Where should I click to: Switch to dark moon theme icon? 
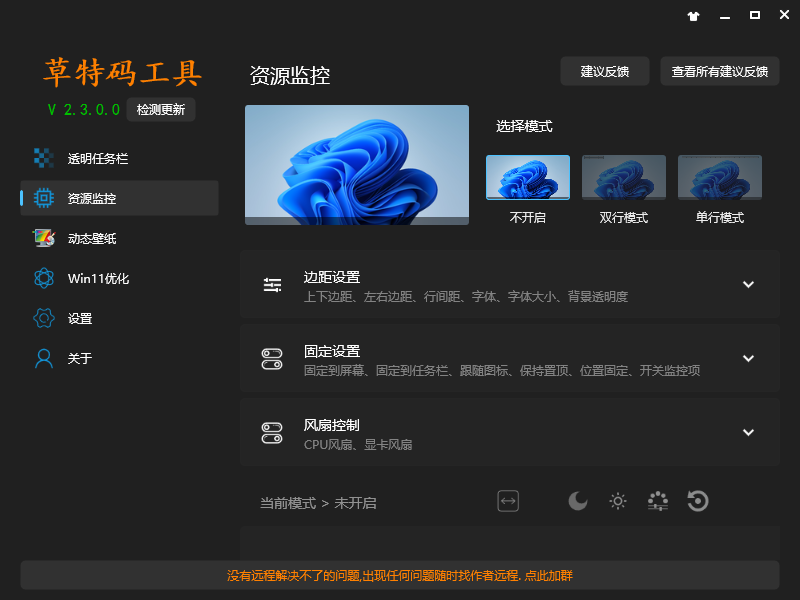click(x=578, y=501)
